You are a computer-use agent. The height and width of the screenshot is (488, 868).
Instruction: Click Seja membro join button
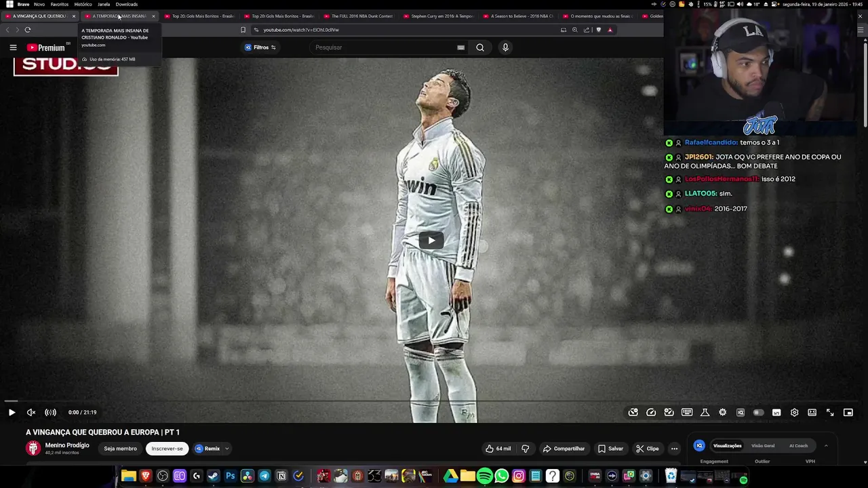tap(120, 449)
